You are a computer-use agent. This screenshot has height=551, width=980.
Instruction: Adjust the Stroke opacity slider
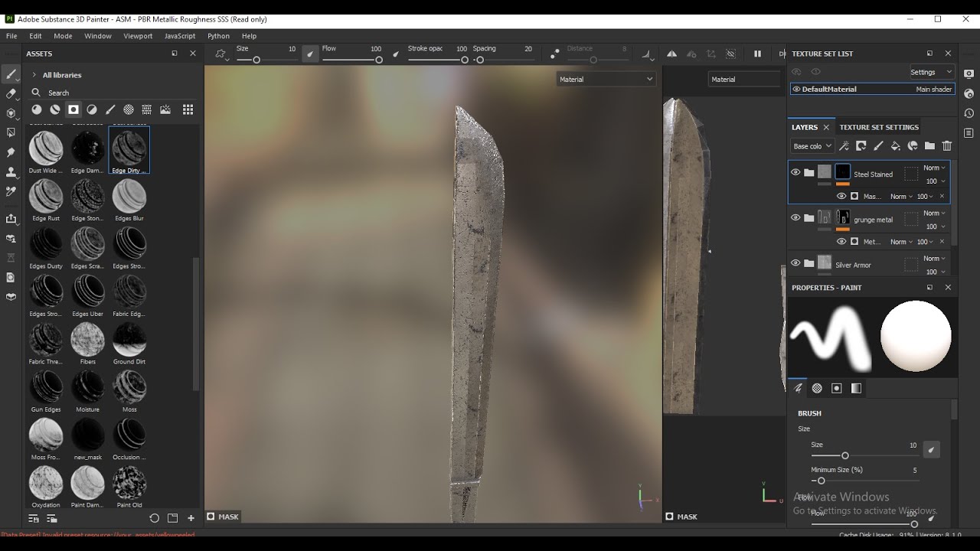coord(436,60)
